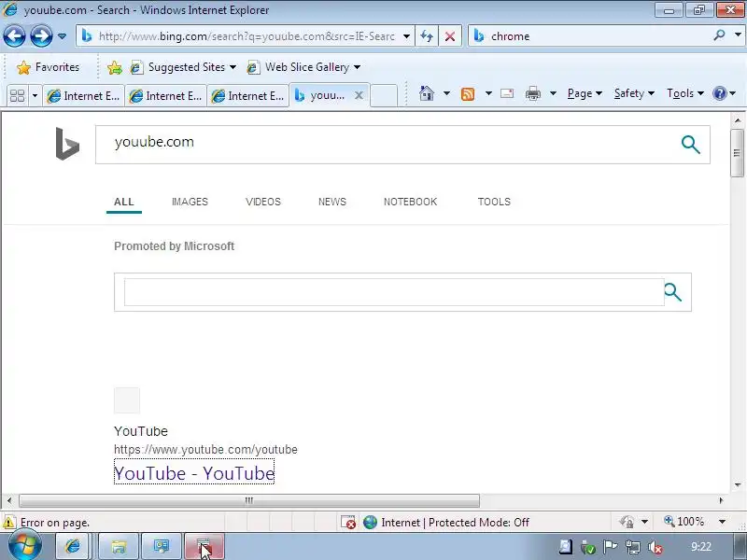
Task: Stop loading with the red X icon
Action: (450, 36)
